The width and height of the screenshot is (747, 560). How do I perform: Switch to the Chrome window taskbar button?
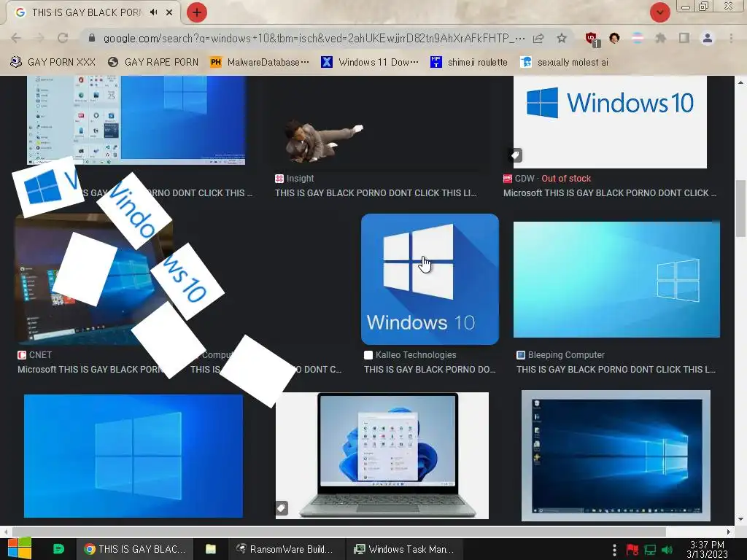tap(135, 549)
